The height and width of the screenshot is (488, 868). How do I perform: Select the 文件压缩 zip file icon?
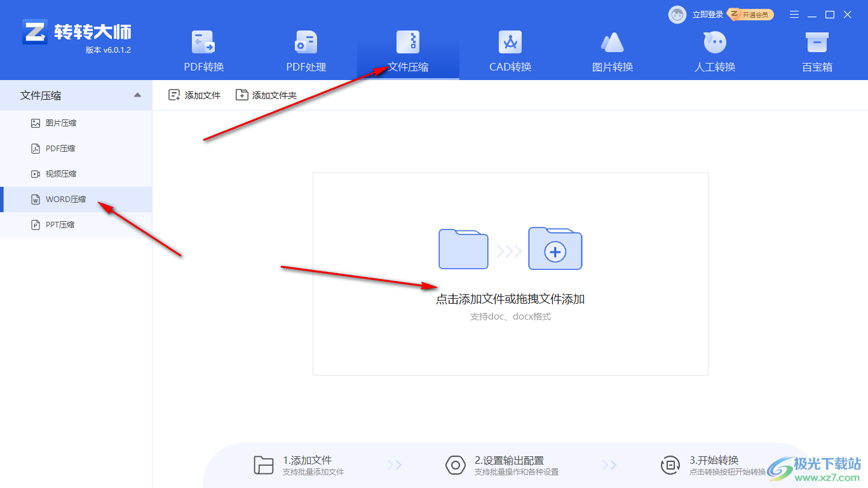[408, 42]
